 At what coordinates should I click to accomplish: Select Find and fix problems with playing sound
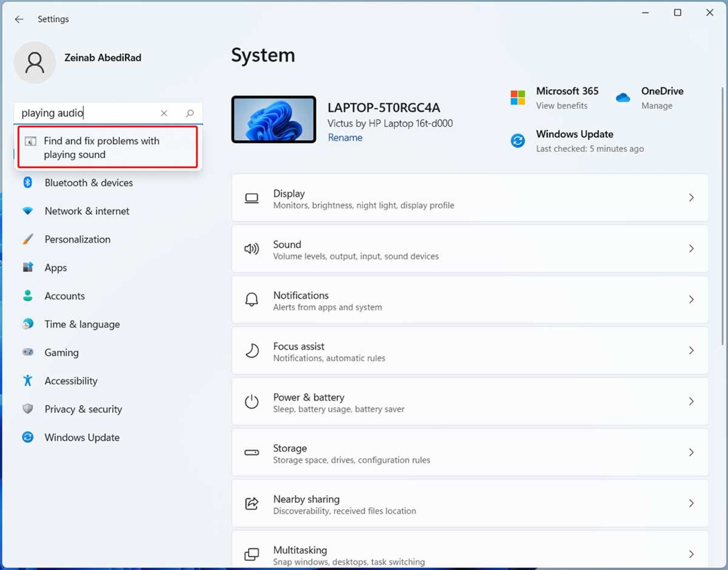pyautogui.click(x=108, y=148)
